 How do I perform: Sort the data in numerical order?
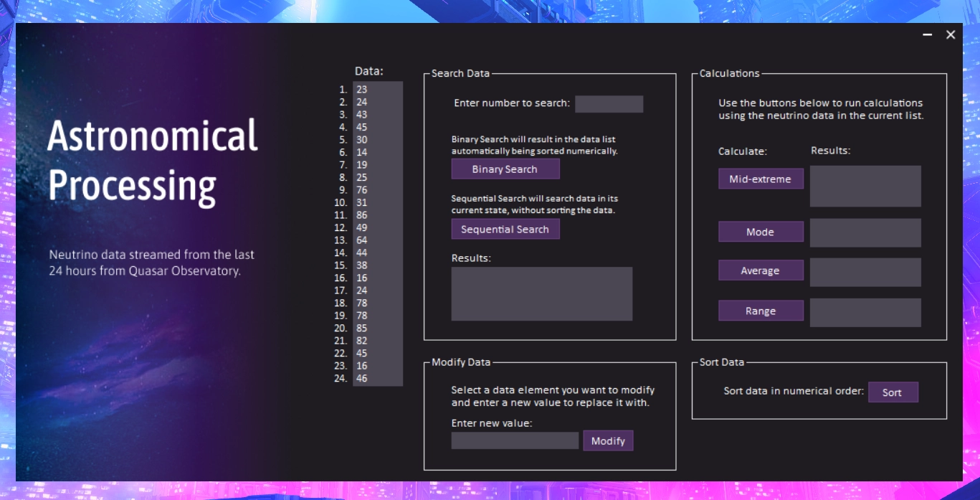893,392
